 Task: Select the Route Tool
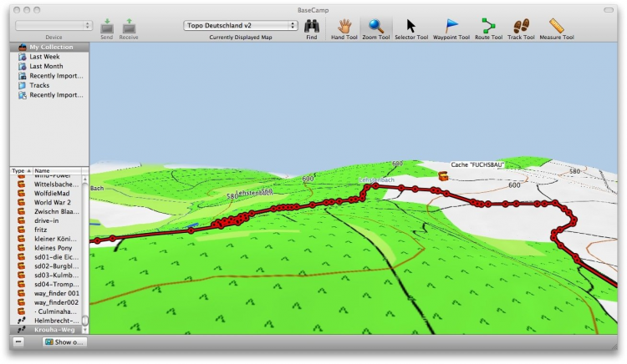pyautogui.click(x=489, y=29)
